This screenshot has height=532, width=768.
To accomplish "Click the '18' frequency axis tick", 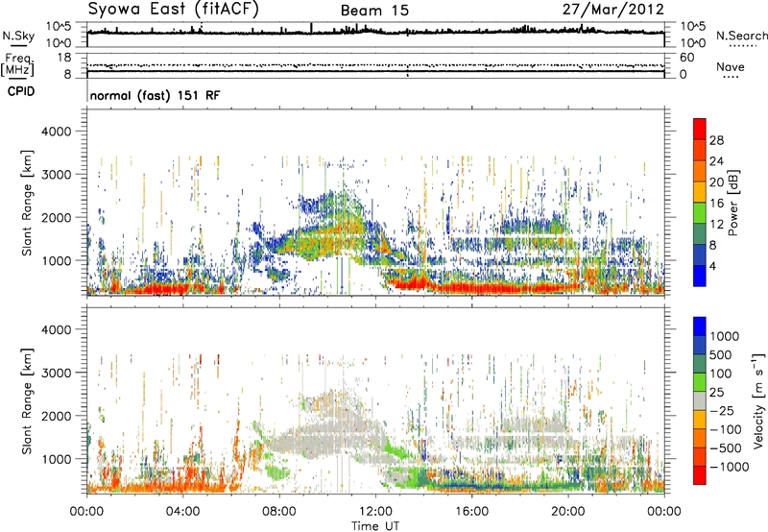I will coord(64,58).
